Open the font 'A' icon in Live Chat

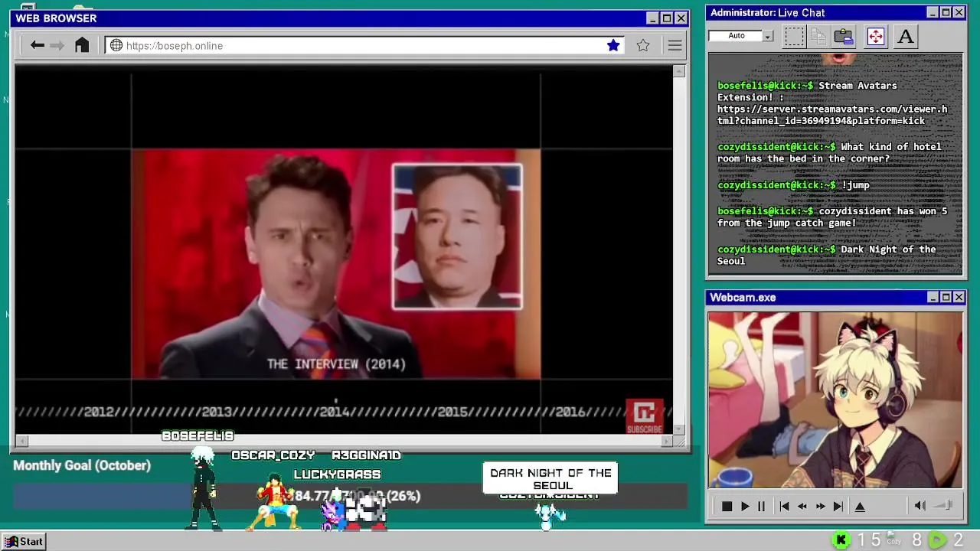[x=905, y=36]
